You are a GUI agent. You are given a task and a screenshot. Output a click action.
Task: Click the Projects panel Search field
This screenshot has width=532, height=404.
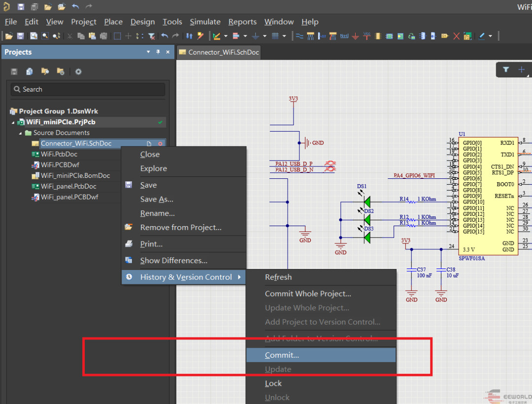[x=88, y=89]
